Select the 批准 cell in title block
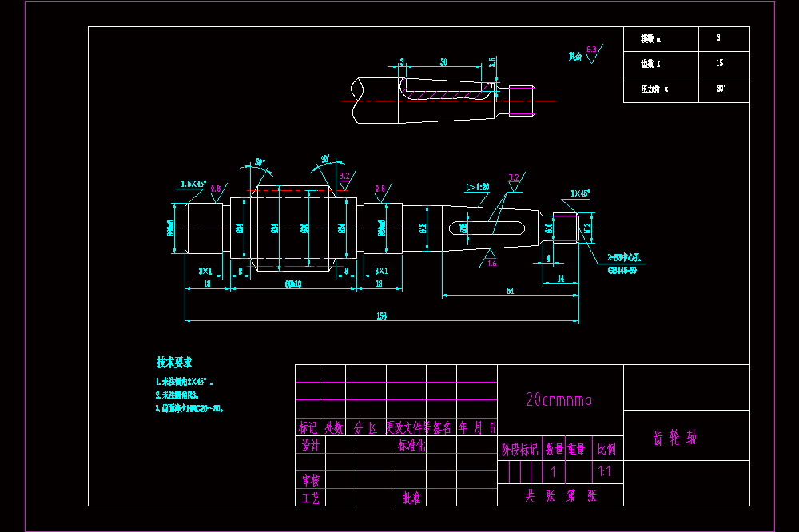The height and width of the screenshot is (532, 799). coord(411,498)
